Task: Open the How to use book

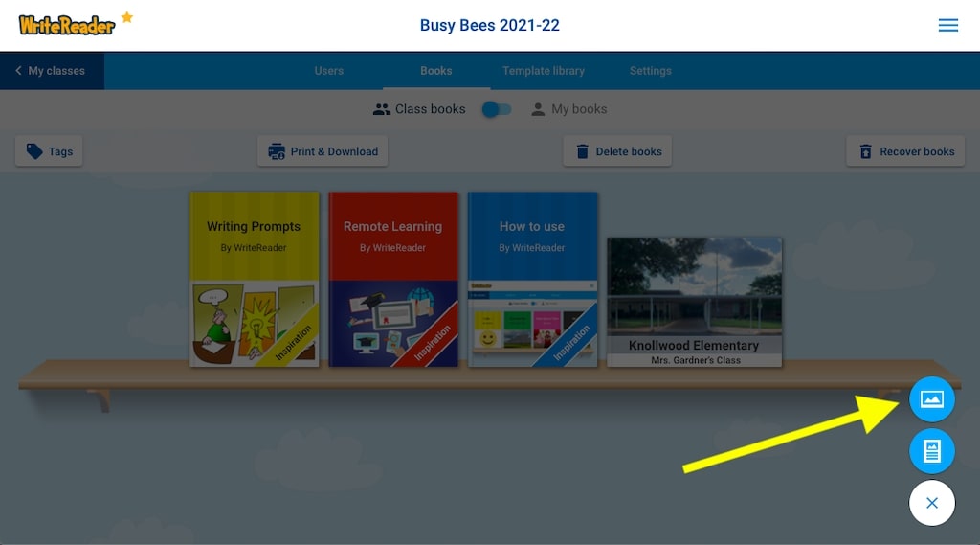Action: click(x=532, y=279)
